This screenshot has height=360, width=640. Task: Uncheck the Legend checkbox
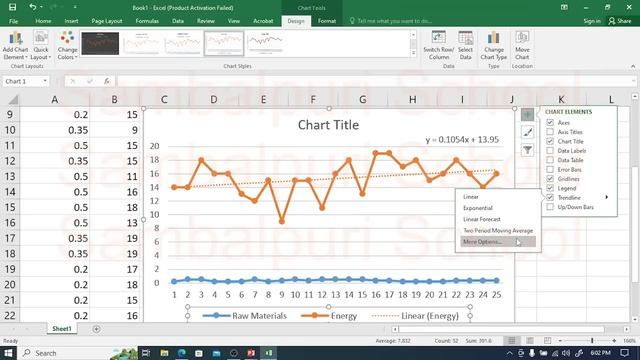[550, 188]
